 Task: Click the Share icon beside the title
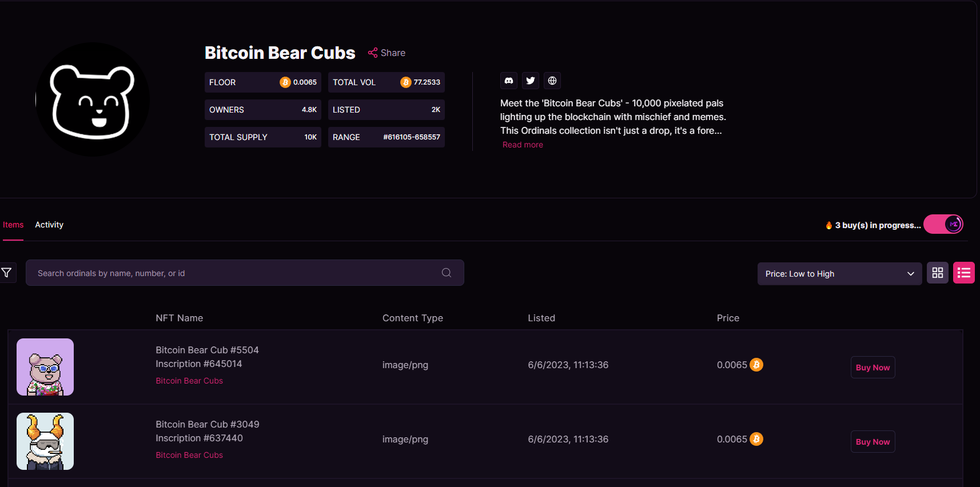[x=373, y=53]
